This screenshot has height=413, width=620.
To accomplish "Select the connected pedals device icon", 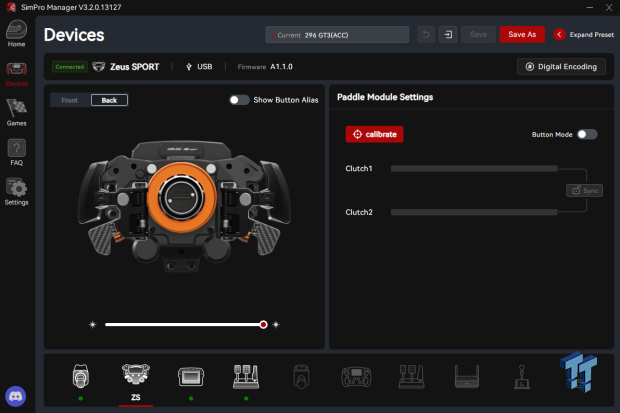I will [246, 377].
